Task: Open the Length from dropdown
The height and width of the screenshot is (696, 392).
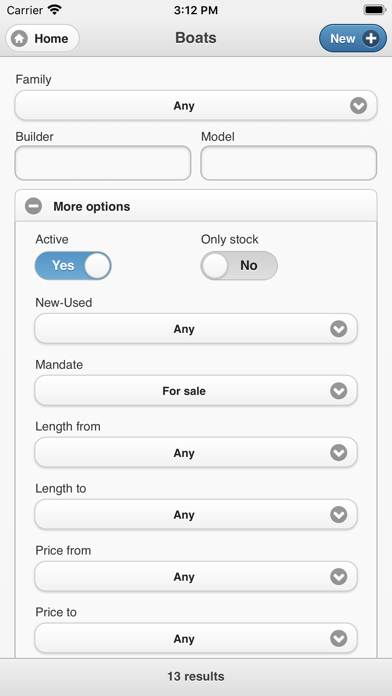Action: pyautogui.click(x=196, y=453)
